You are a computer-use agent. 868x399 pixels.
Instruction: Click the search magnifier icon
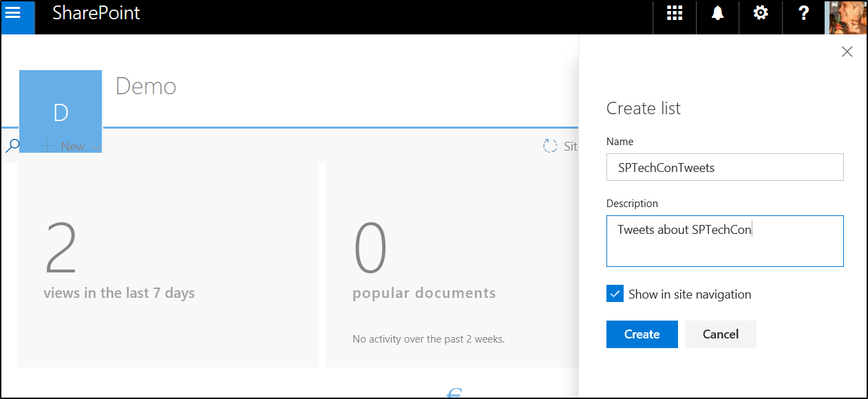point(12,146)
